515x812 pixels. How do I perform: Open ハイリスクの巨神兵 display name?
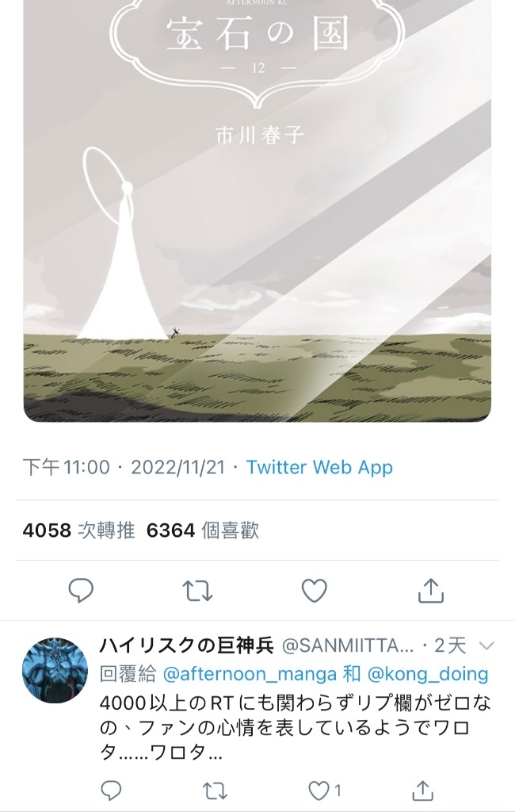point(186,645)
